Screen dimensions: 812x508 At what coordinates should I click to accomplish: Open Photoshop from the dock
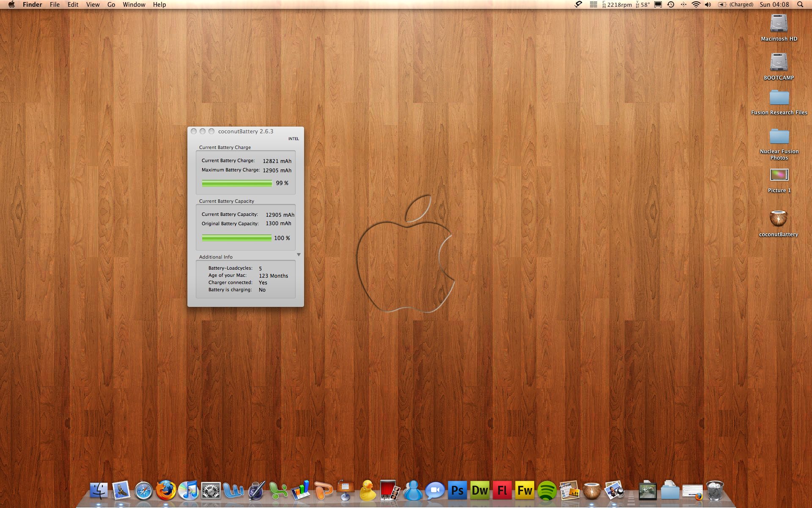(x=457, y=491)
